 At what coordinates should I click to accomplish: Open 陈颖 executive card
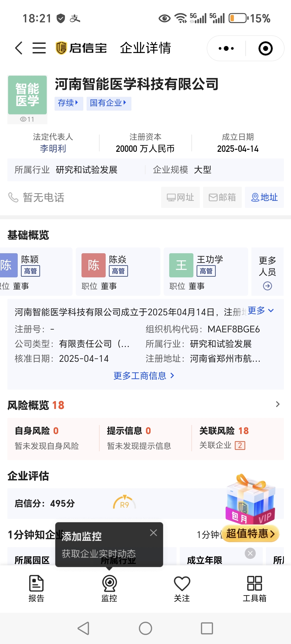[x=36, y=271]
